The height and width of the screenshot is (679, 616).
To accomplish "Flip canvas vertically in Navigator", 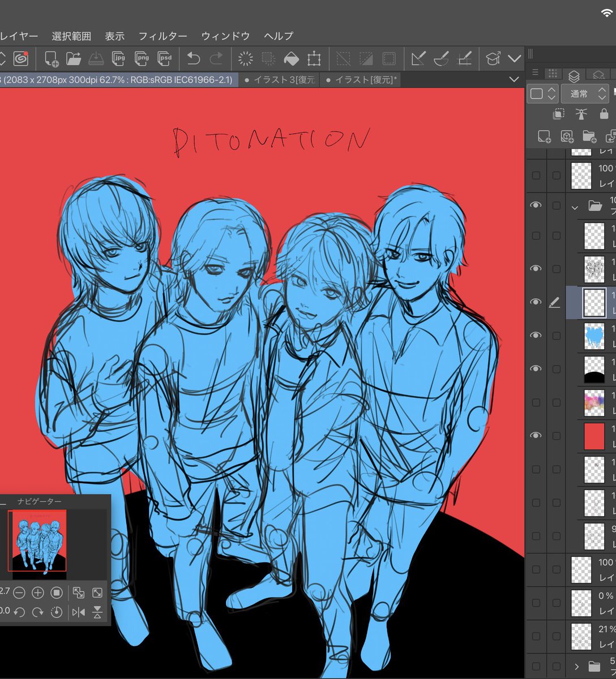I will [x=97, y=612].
